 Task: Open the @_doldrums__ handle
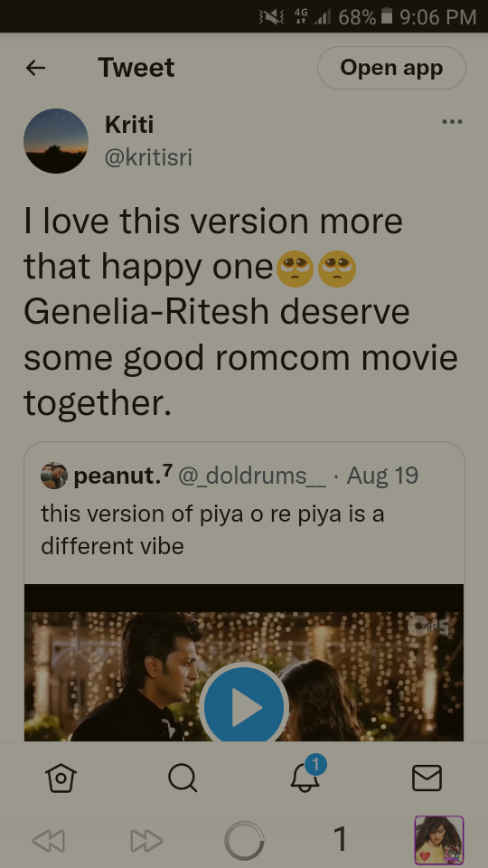point(252,476)
